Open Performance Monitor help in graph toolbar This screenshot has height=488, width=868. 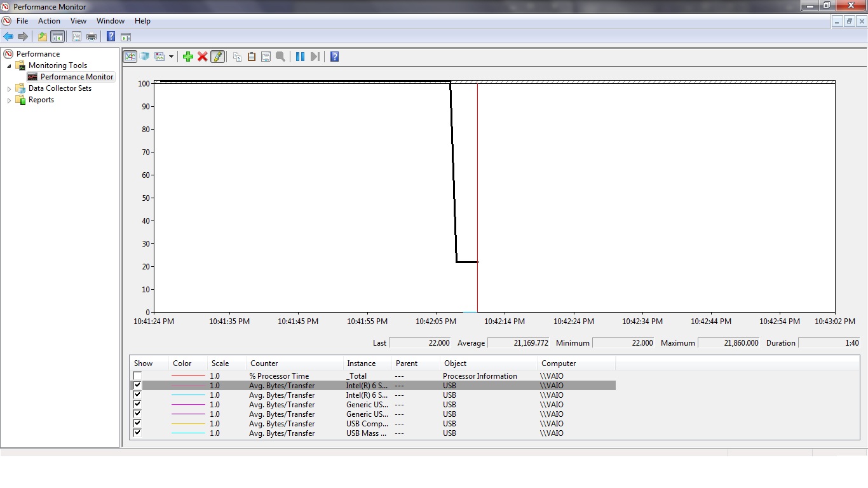click(335, 57)
